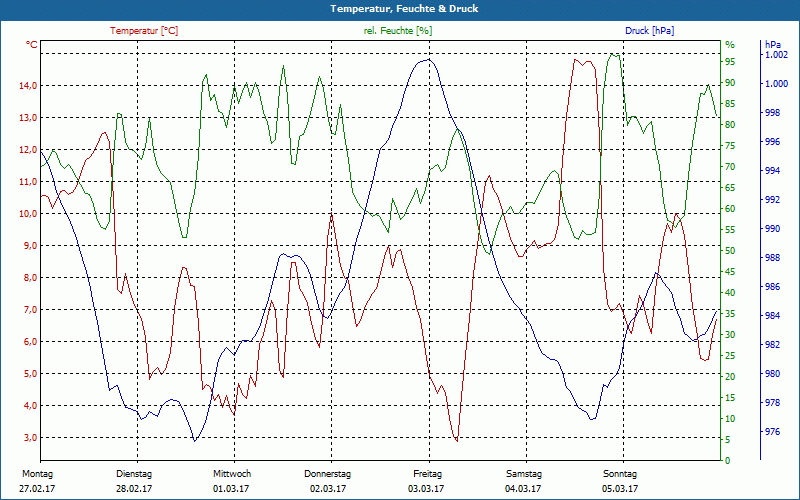Click the green '40' humidity axis value

coord(730,292)
